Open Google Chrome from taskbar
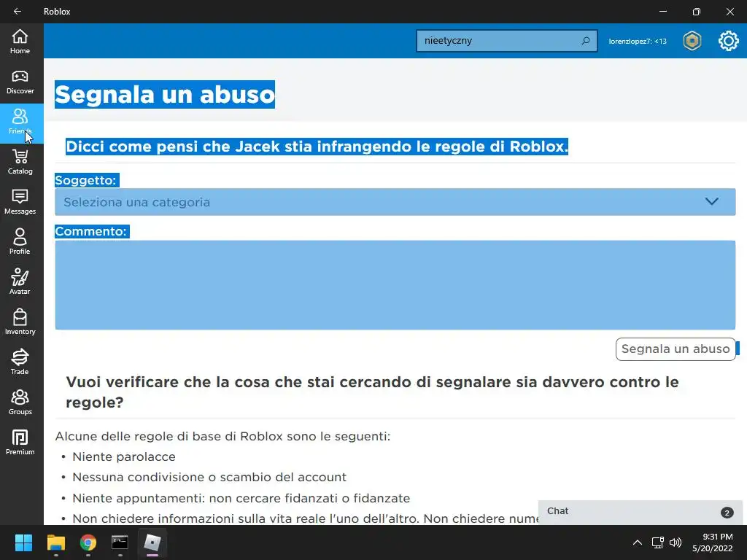The height and width of the screenshot is (560, 747). [x=88, y=542]
